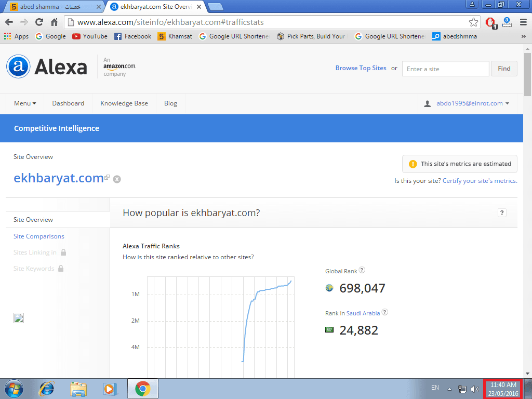The image size is (532, 399).
Task: Click the system volume speaker icon
Action: (475, 389)
